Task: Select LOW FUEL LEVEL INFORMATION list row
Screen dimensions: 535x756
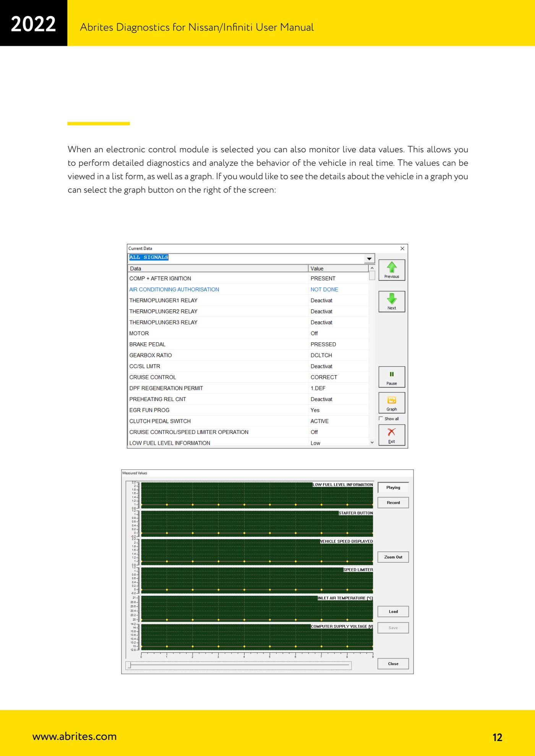Action: 248,443
